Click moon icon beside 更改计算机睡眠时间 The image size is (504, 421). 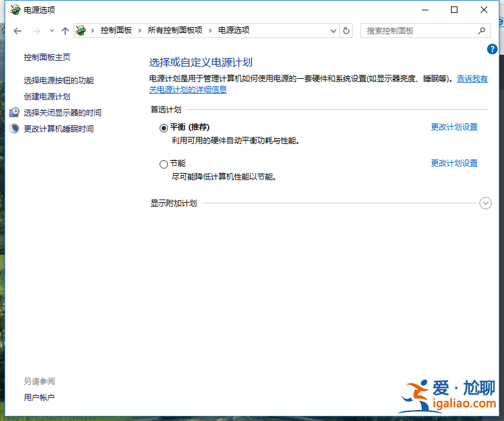14,128
